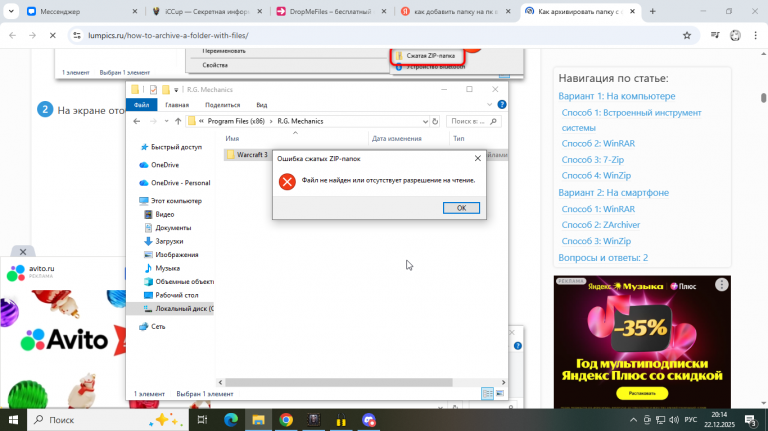Viewport: 768px width, 431px height.
Task: Click the properties checkmark icon in title bar
Action: [x=153, y=90]
